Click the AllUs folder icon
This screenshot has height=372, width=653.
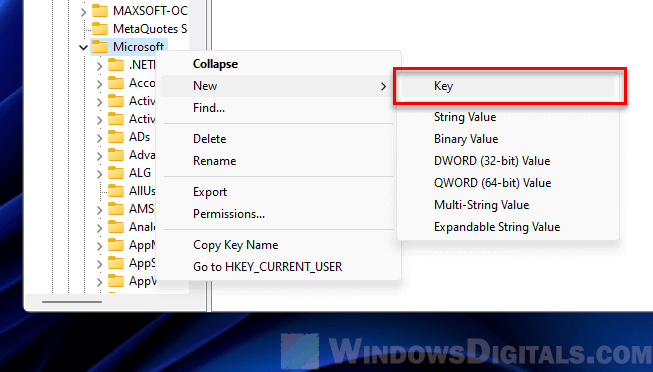(x=116, y=191)
